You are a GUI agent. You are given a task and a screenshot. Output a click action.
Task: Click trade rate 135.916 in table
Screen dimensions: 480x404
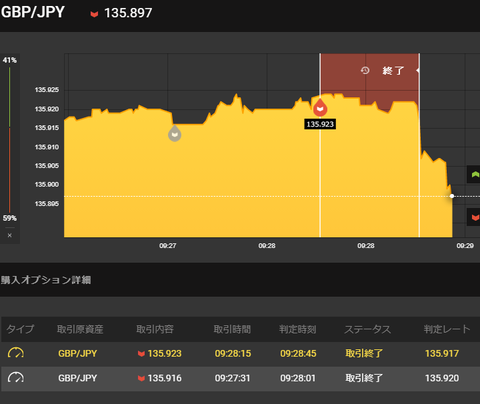coord(165,378)
